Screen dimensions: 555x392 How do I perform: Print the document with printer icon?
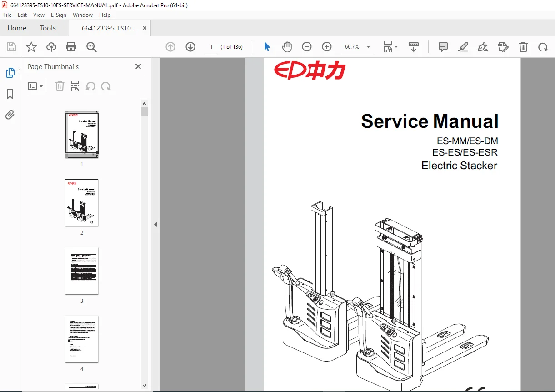pyautogui.click(x=71, y=47)
